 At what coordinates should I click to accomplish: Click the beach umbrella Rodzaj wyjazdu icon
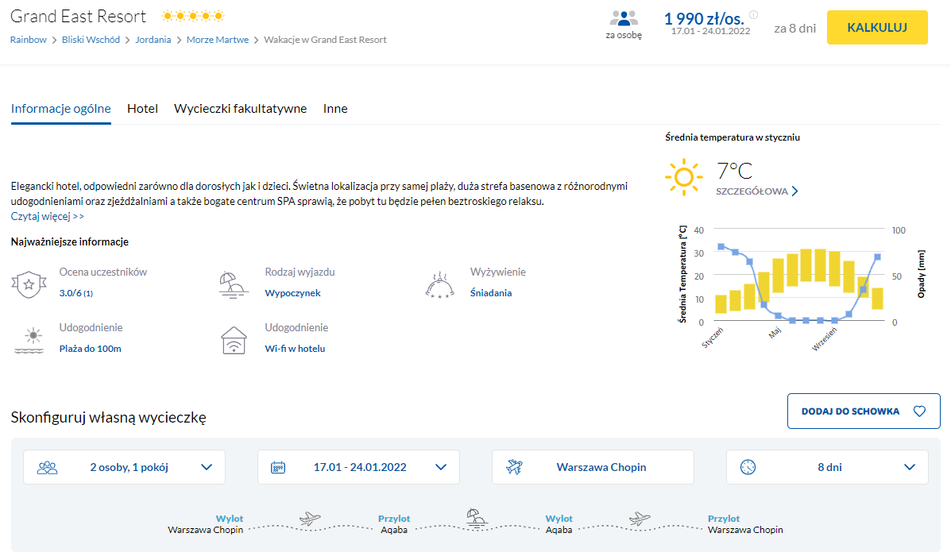pyautogui.click(x=233, y=284)
